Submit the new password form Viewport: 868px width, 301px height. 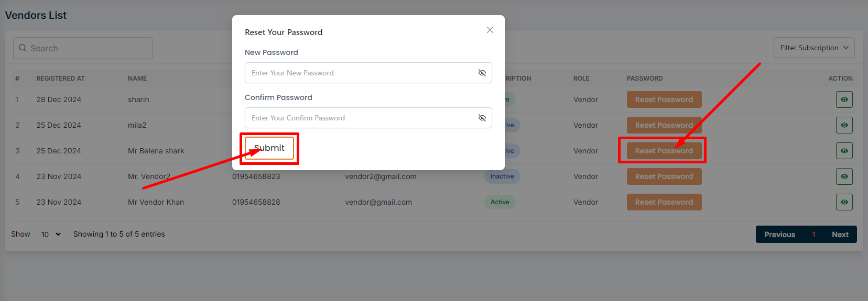click(x=269, y=148)
